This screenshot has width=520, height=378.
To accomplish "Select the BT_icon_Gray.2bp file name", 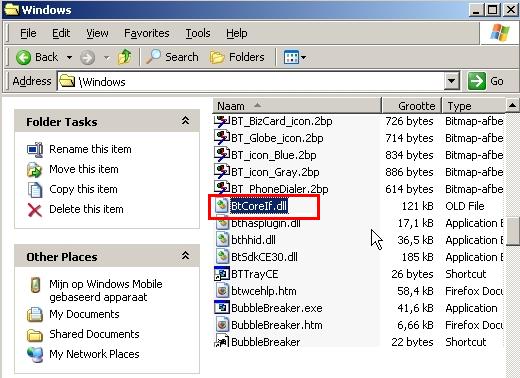I will pos(275,172).
